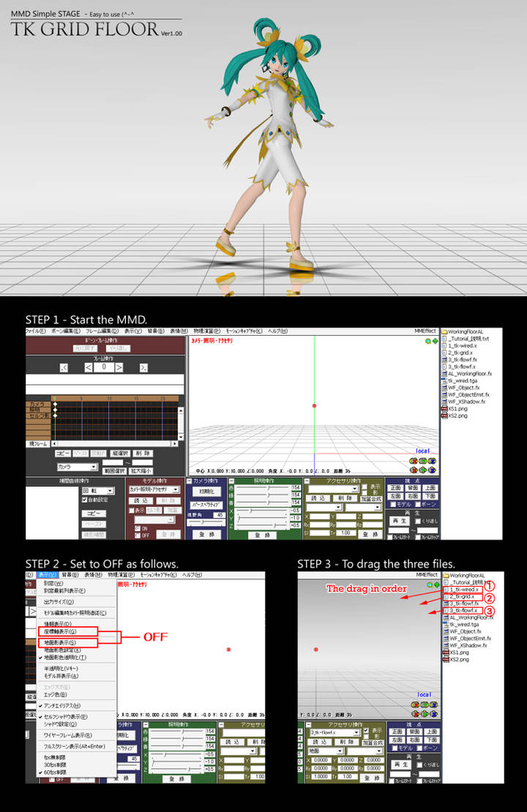This screenshot has width=527, height=812.
Task: Toggle the 表示 checkbox in Step 1 accessory panel
Action: (x=365, y=486)
